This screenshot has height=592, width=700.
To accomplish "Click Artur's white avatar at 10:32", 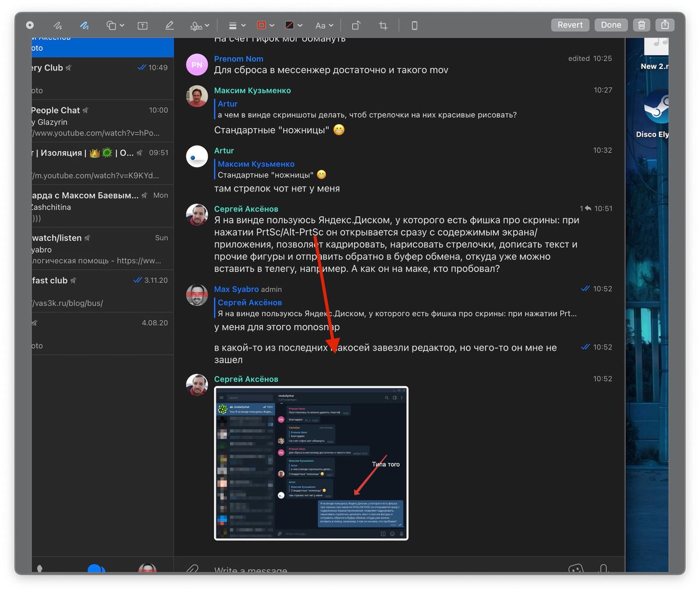I will click(197, 156).
